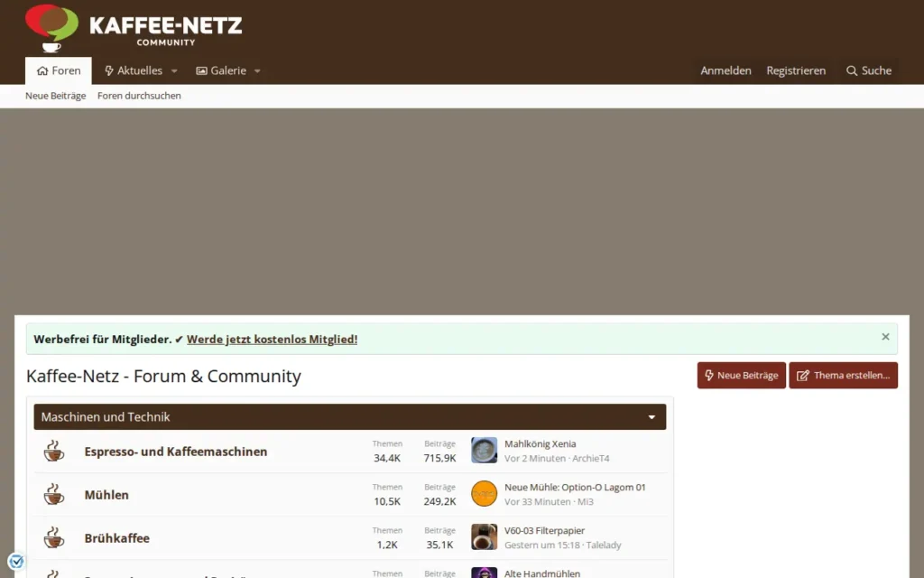Click the username ArchieT4
Screen dimensions: 924x578
coord(591,458)
